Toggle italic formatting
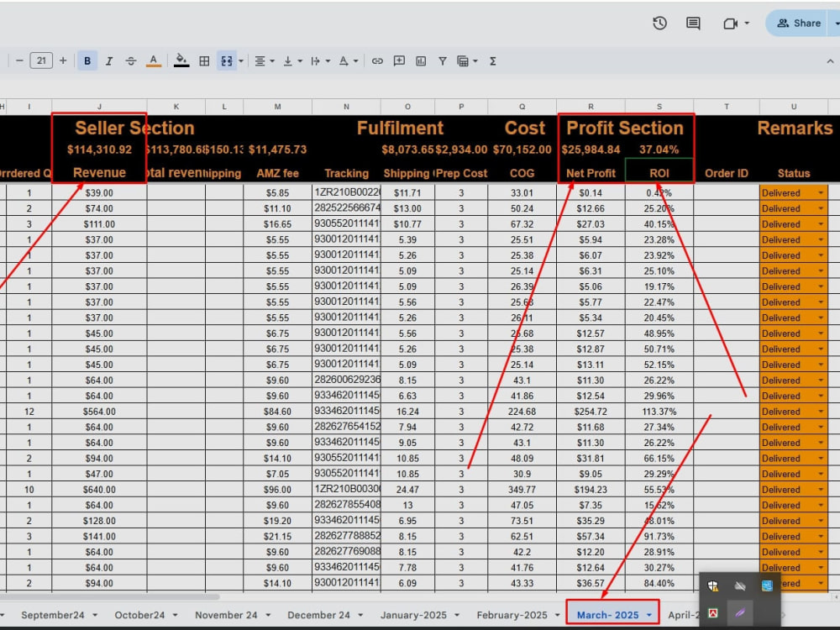Screen dimensions: 840x630 [108, 61]
